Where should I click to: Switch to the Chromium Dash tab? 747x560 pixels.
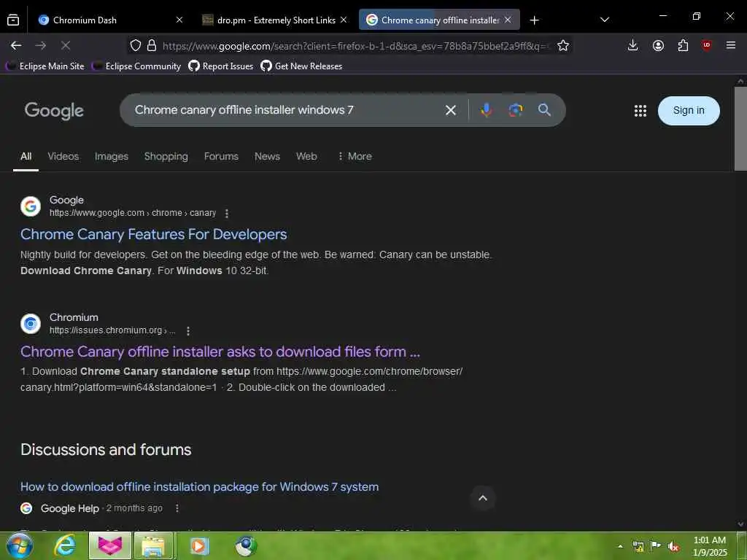[x=85, y=20]
